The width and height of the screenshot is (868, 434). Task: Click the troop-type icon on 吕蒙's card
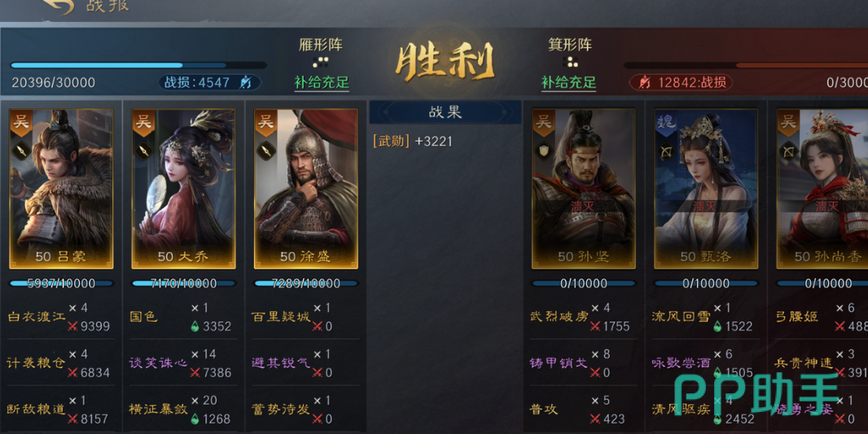point(21,150)
